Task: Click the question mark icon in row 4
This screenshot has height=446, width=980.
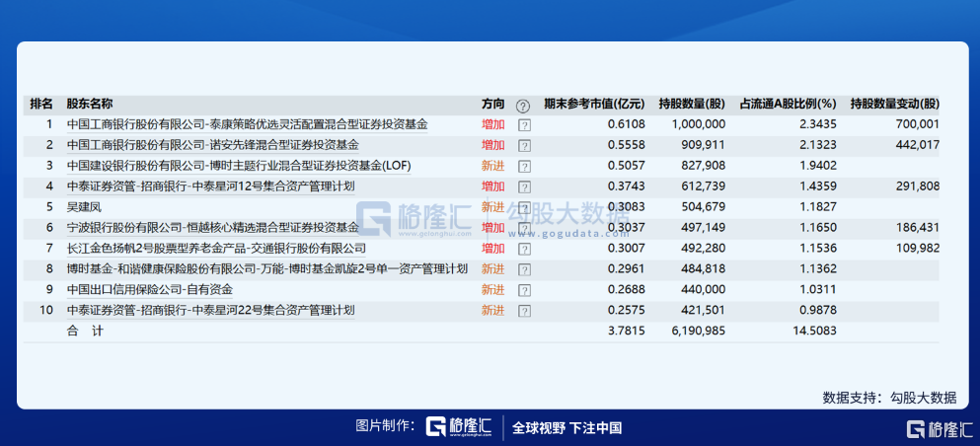Action: tap(524, 186)
